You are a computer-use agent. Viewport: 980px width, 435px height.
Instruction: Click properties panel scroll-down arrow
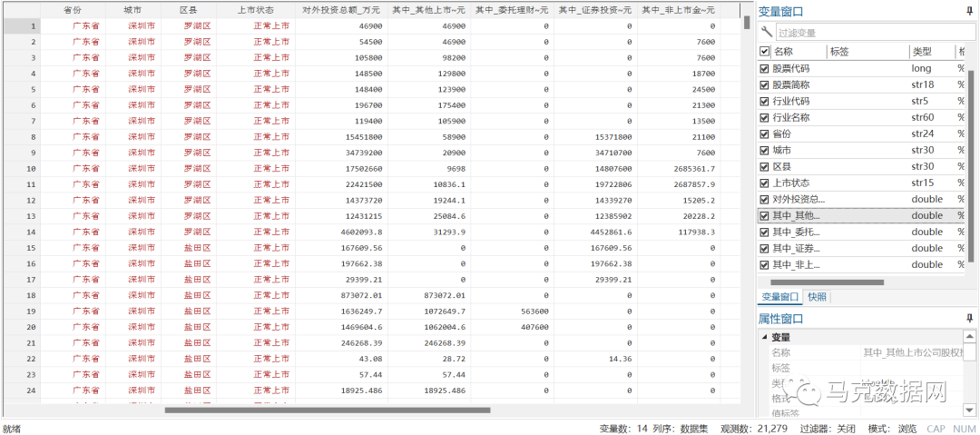coord(969,410)
